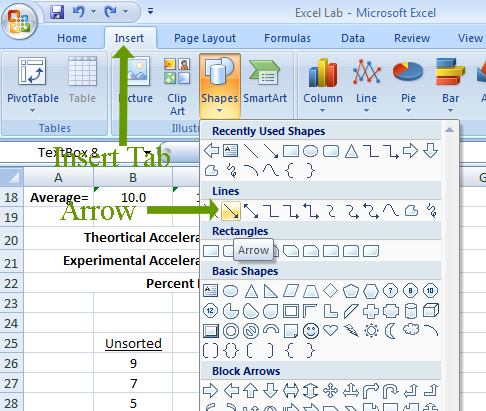
Task: Open the Line chart dropdown
Action: 366,86
